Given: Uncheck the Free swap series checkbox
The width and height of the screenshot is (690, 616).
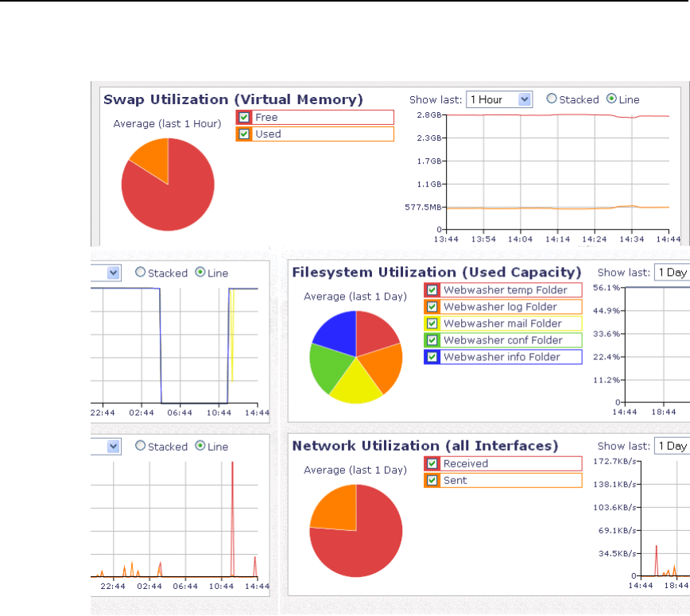Looking at the screenshot, I should [244, 118].
